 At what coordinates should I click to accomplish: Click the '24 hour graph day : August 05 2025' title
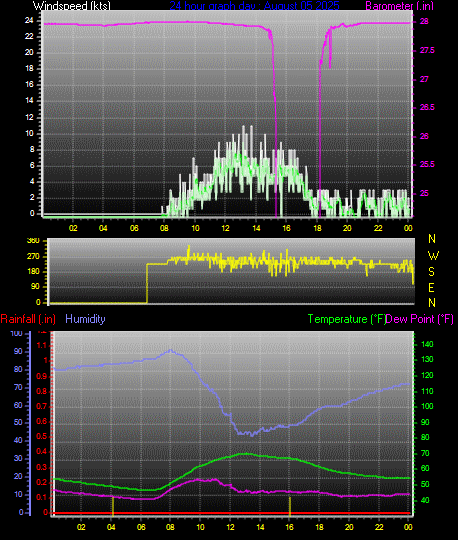coord(254,6)
